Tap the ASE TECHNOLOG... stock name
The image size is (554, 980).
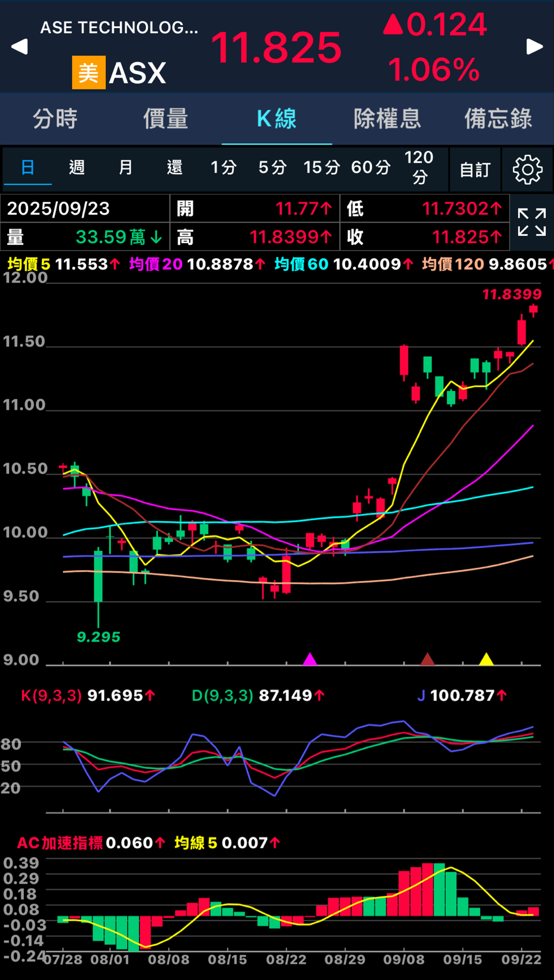(119, 28)
